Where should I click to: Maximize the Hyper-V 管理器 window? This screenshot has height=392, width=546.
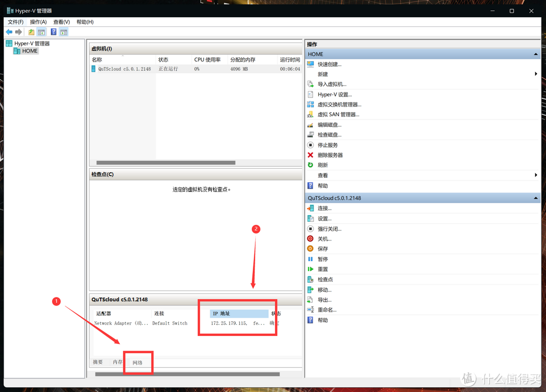click(x=512, y=11)
